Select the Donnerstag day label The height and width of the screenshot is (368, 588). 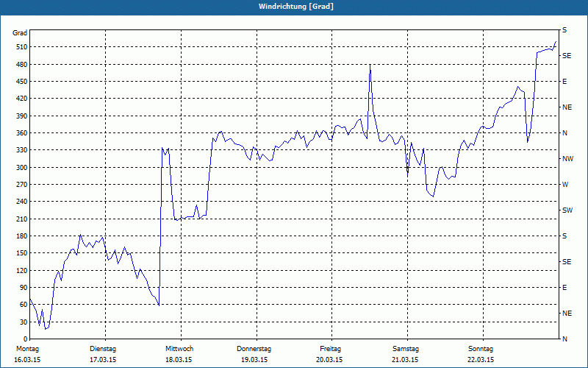pos(254,349)
